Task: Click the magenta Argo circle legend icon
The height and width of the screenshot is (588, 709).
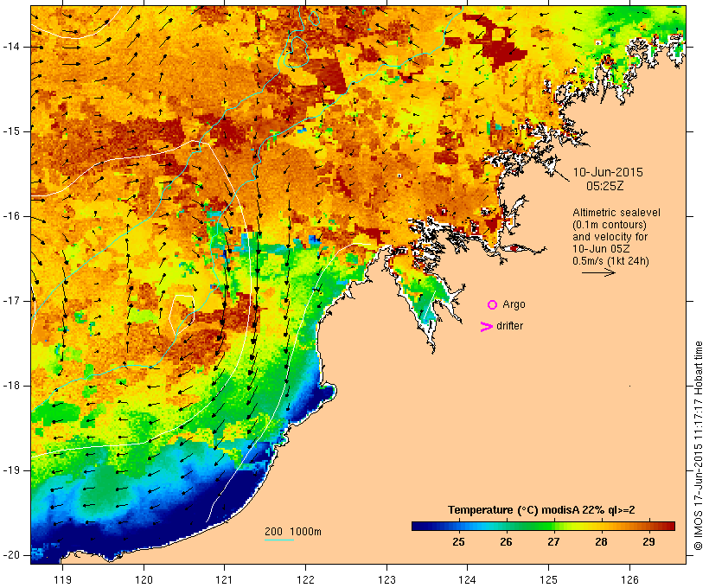Action: (x=492, y=305)
